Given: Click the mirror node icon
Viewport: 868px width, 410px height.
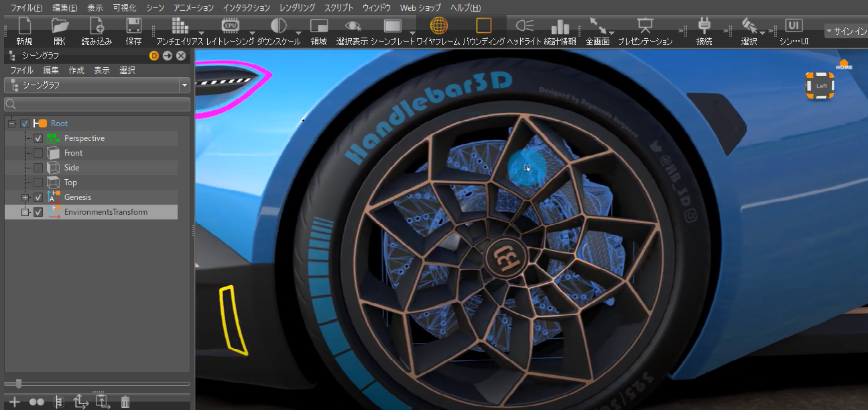Looking at the screenshot, I should [58, 401].
